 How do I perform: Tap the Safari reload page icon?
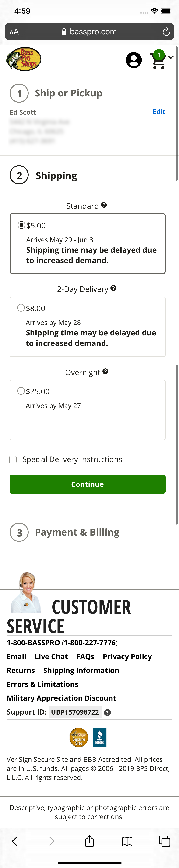166,32
